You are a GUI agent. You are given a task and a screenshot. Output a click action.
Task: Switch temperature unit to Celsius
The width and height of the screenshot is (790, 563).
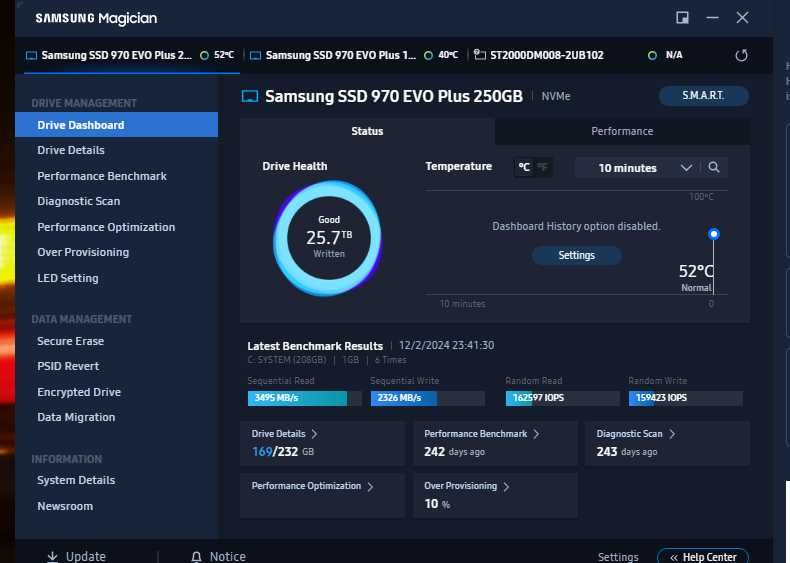tap(524, 167)
